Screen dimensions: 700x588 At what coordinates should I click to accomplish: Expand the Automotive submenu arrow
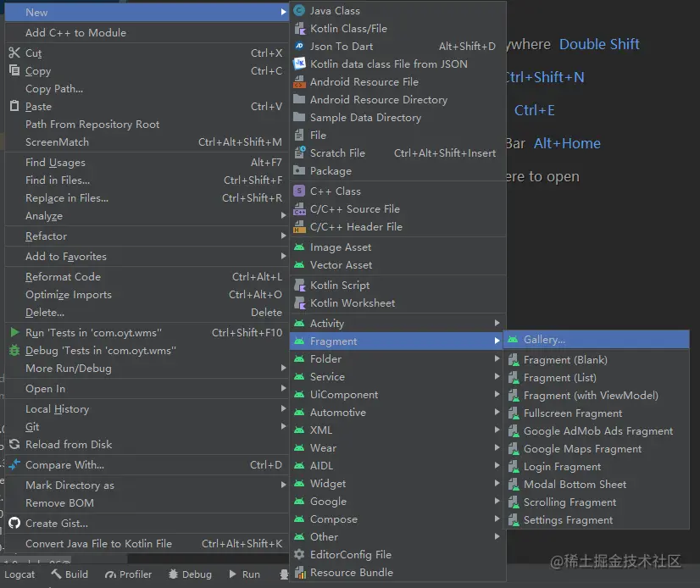coord(497,412)
